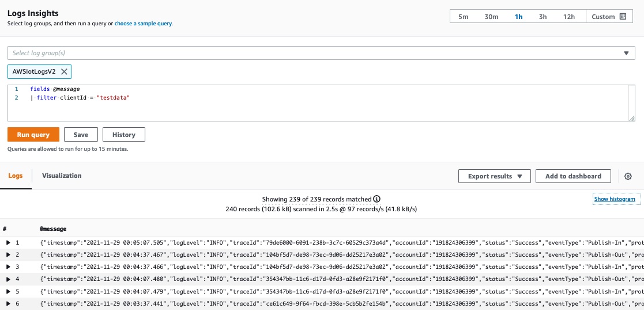Click the 'fields @message' query line
Screen dimensions: 644x312
click(55, 89)
